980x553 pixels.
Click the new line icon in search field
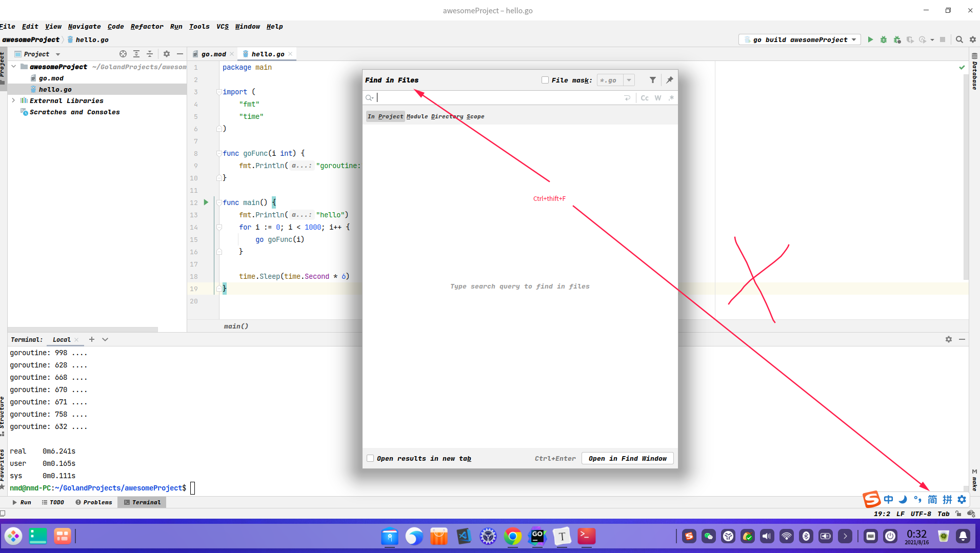click(x=627, y=98)
